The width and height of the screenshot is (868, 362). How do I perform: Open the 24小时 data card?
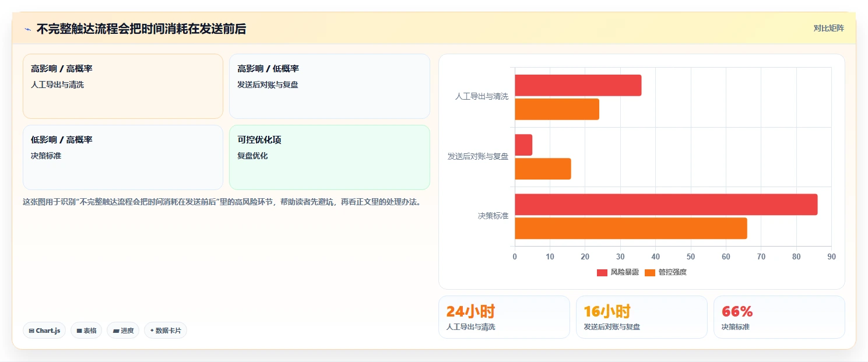(x=504, y=317)
